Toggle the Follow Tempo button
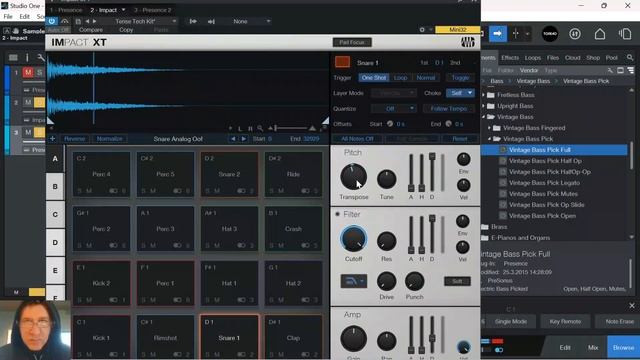This screenshot has width=640, height=360. click(x=449, y=109)
